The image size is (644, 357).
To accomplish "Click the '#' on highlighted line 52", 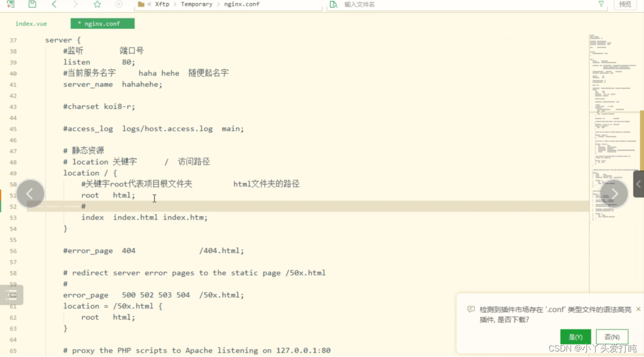I will click(x=83, y=206).
